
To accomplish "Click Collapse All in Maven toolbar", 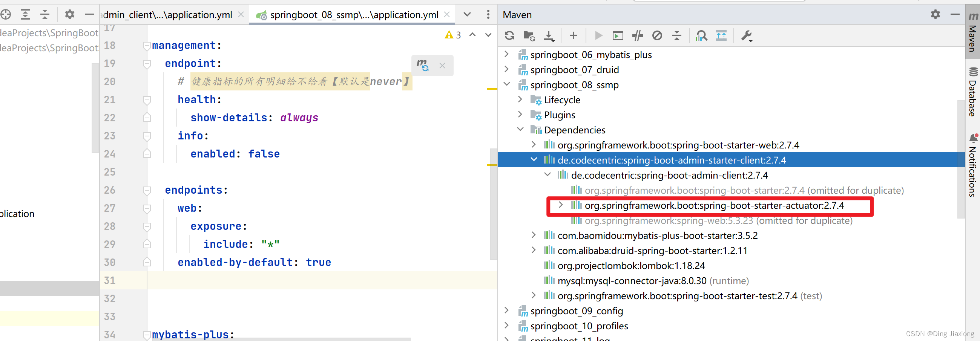I will [x=677, y=35].
